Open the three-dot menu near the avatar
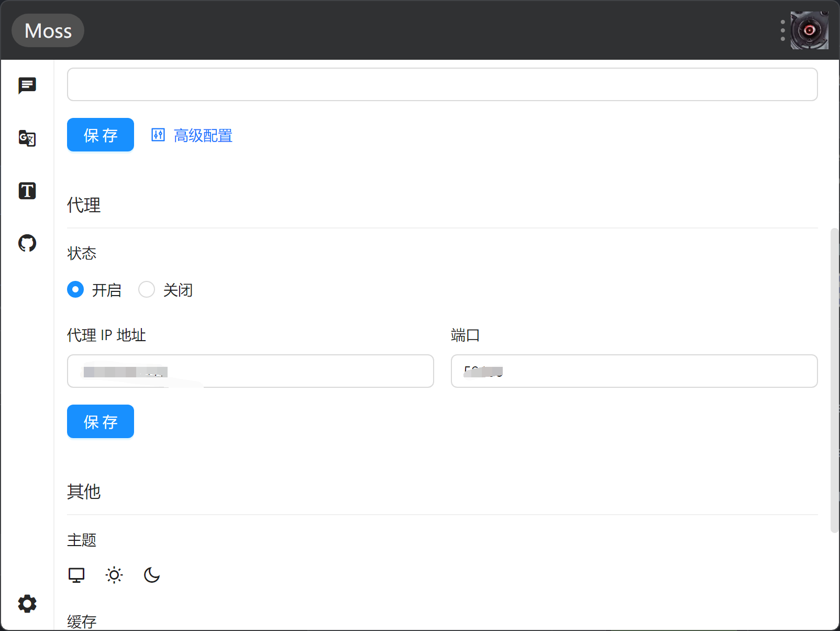This screenshot has height=631, width=840. coord(782,30)
